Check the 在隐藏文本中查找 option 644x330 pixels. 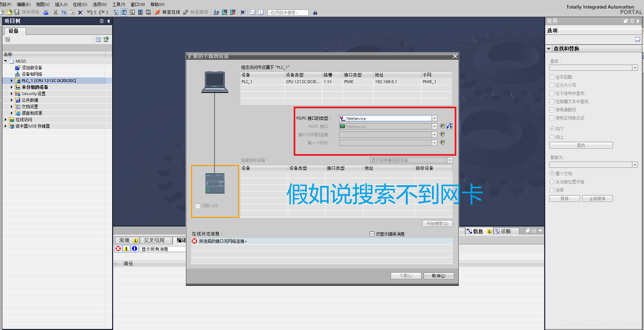[552, 101]
